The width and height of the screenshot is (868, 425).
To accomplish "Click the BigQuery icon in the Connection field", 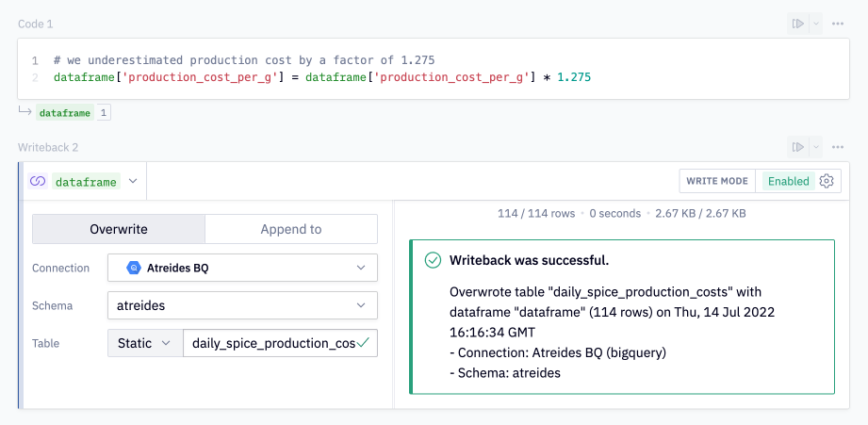I will [134, 268].
